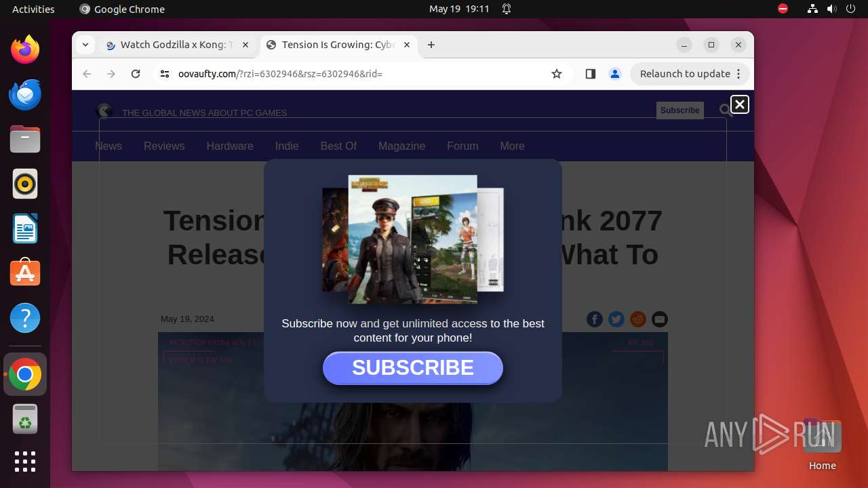Open the Reviews menu item
Screen dimensions: 868x488
164,146
